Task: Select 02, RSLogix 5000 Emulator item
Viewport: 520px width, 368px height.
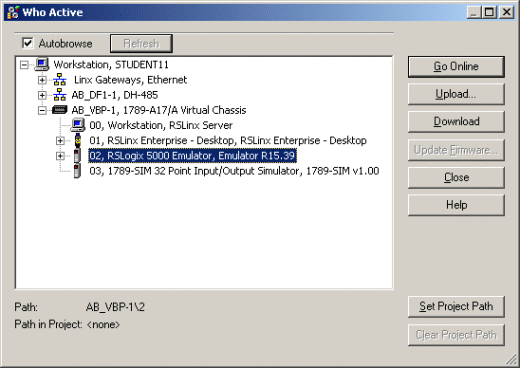Action: (x=192, y=156)
